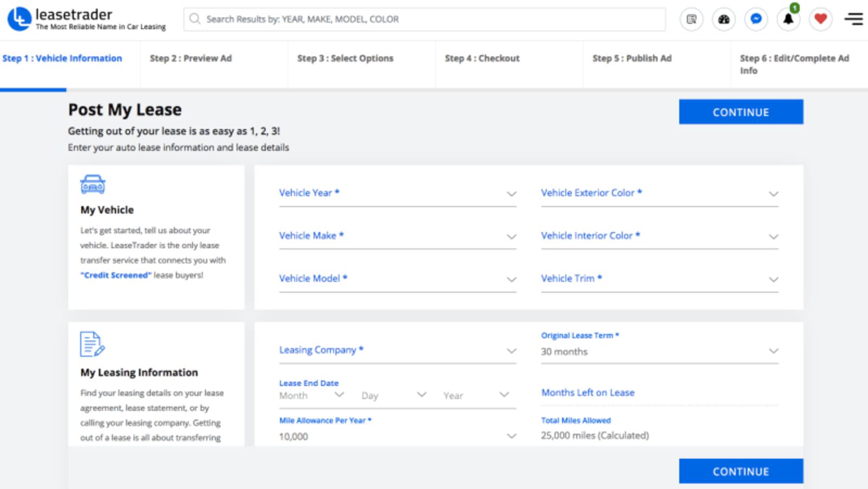Open Vehicle Trim dropdown

pos(660,279)
